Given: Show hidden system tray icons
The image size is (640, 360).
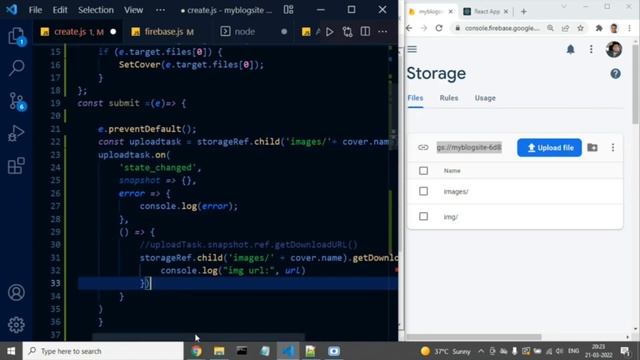Looking at the screenshot, I should coord(481,351).
